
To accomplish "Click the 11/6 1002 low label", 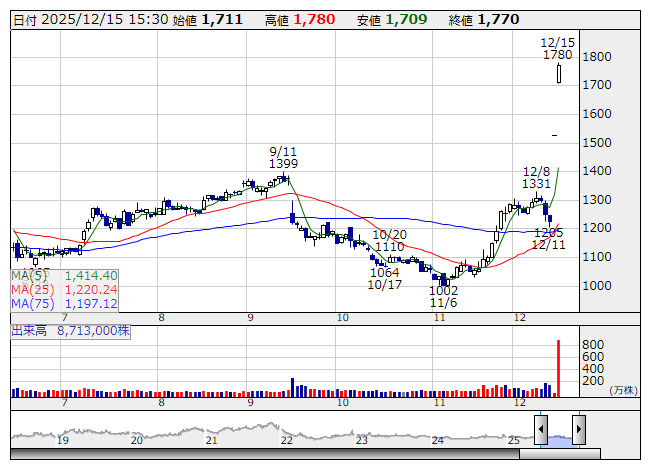I will [x=444, y=296].
